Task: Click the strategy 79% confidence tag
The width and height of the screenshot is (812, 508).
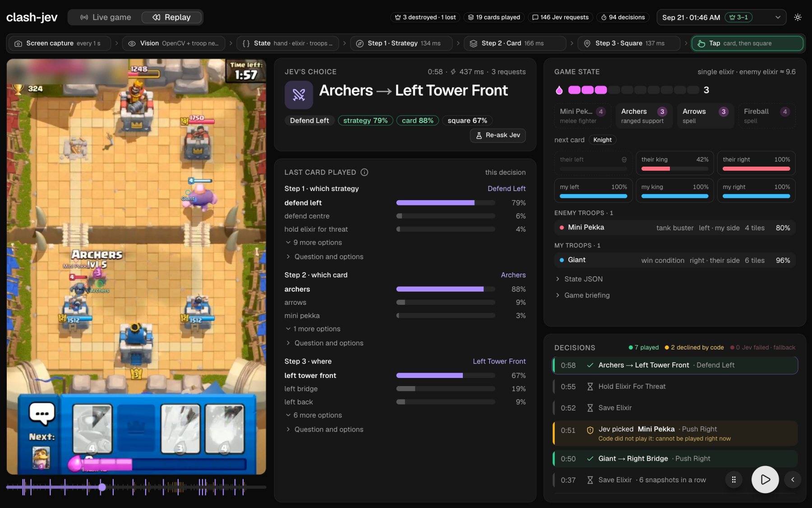Action: click(365, 121)
